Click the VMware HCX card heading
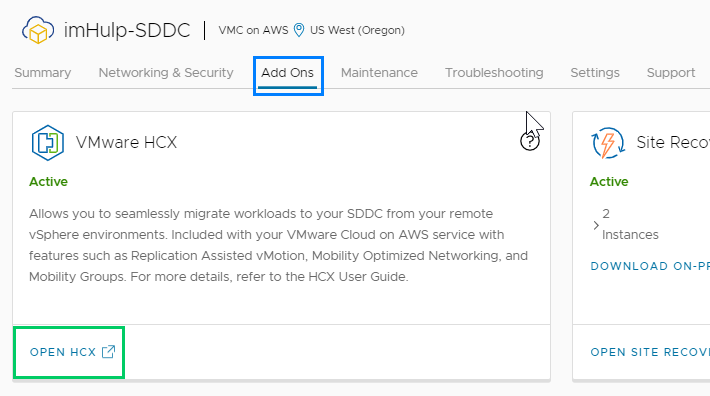The width and height of the screenshot is (710, 396). [126, 142]
